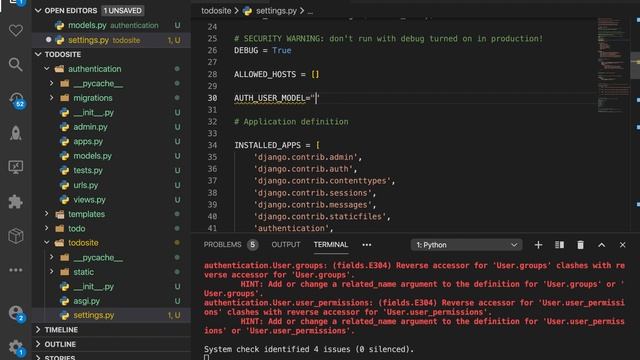Open the Remote Explorer monitor icon
640x360 pixels.
(16, 167)
